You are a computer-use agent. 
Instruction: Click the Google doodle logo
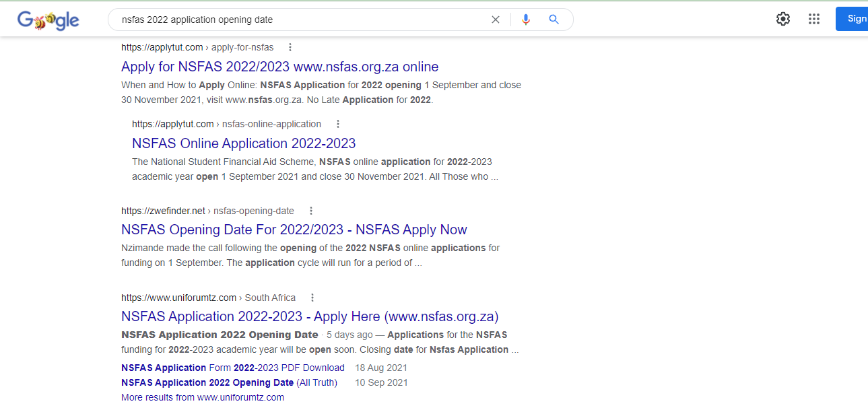(48, 20)
